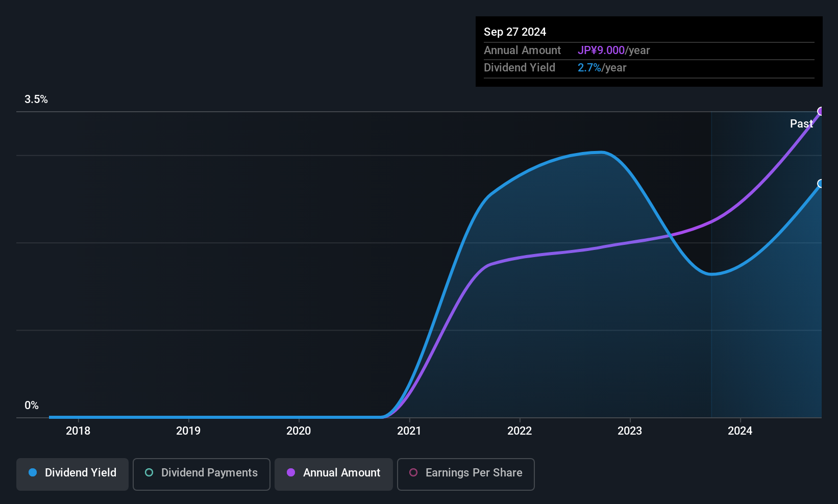Viewport: 838px width, 504px height.
Task: Click the 2.7% dividend yield value
Action: pyautogui.click(x=589, y=68)
